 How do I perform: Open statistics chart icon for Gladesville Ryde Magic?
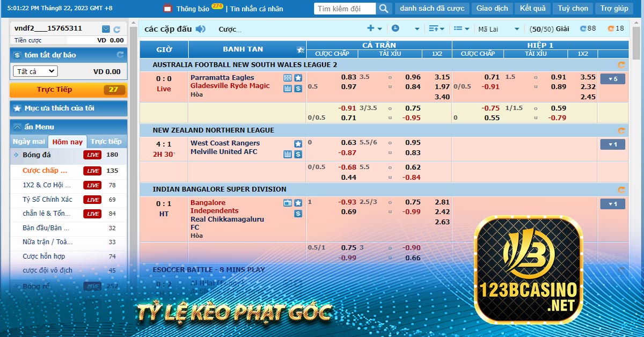click(x=288, y=88)
